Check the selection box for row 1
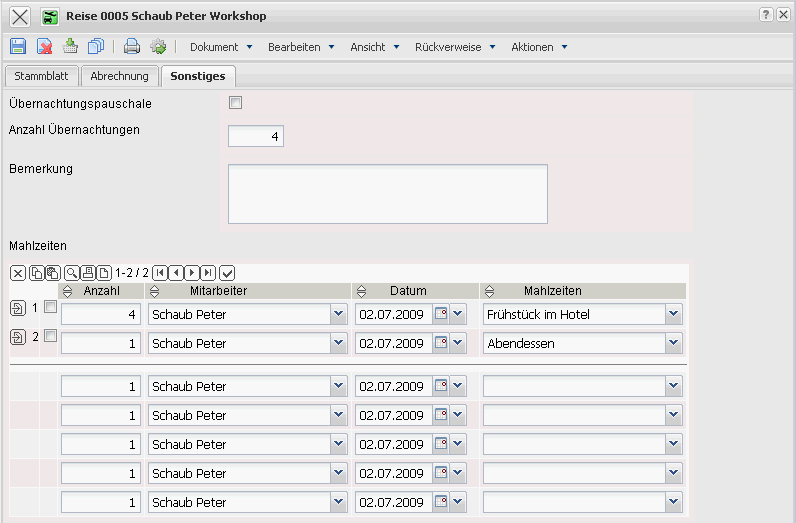The image size is (796, 523). pyautogui.click(x=51, y=308)
